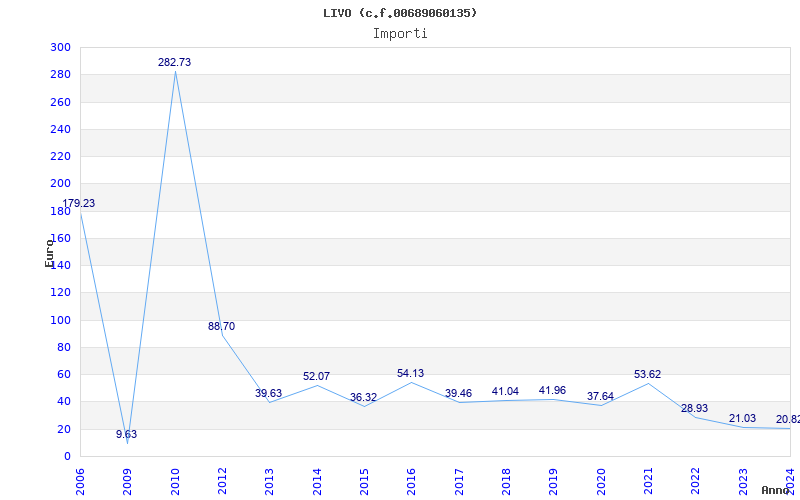Select the 28.93 label for 2022

tap(694, 408)
